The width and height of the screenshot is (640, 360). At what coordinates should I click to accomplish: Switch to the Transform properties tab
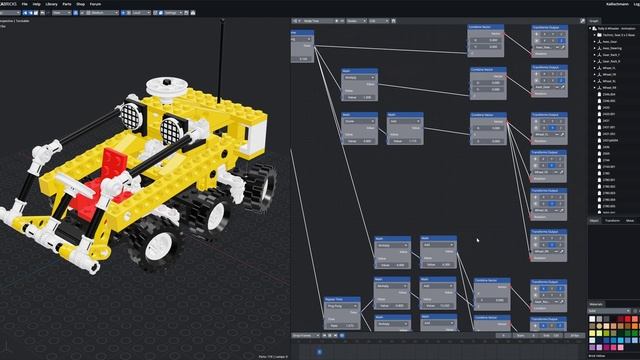612,220
